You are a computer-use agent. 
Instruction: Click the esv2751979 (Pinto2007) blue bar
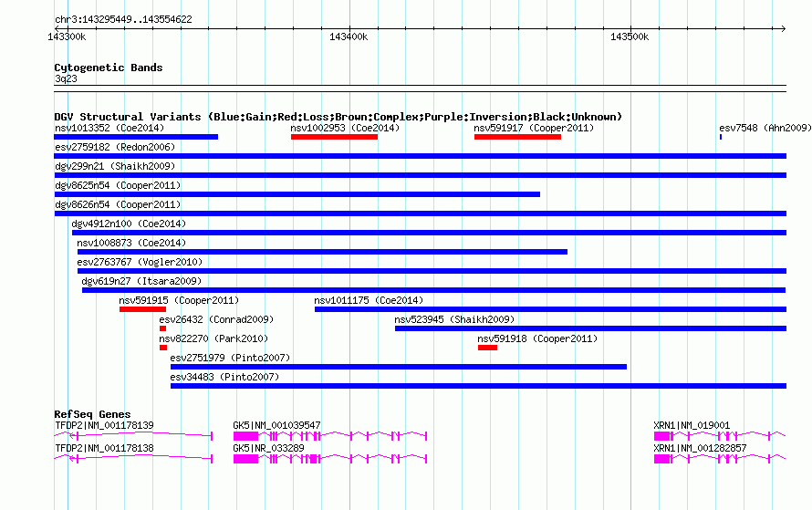398,367
